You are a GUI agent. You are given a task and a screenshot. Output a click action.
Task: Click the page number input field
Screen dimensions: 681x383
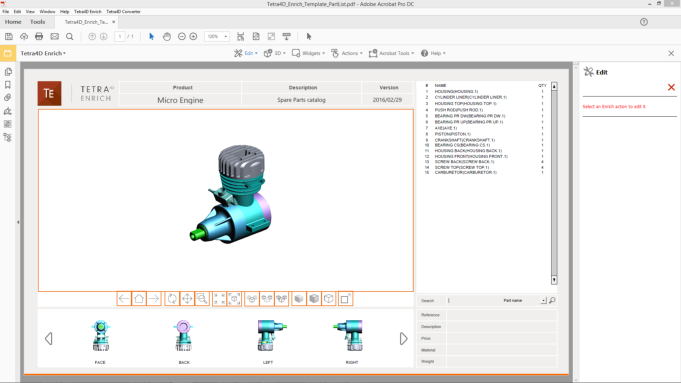(x=120, y=36)
